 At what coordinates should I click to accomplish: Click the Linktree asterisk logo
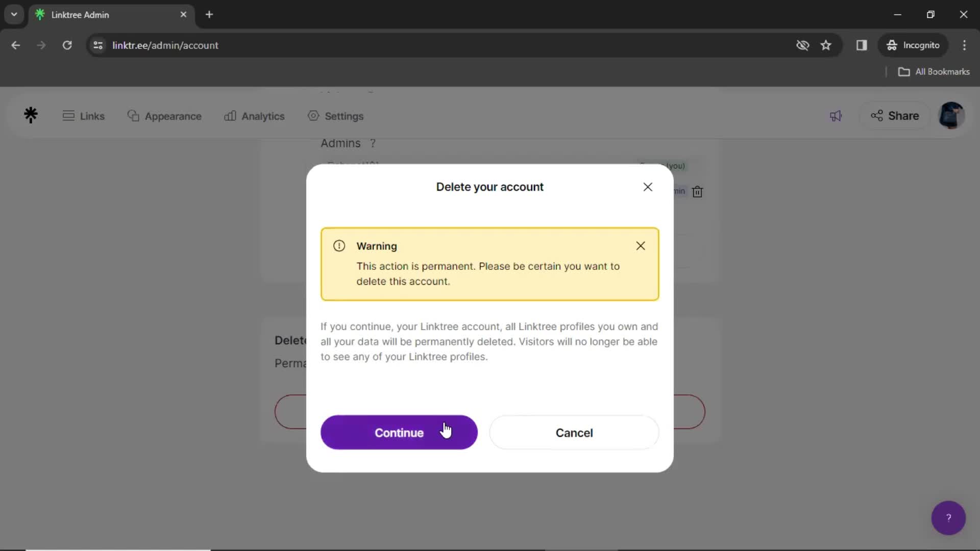click(x=31, y=115)
